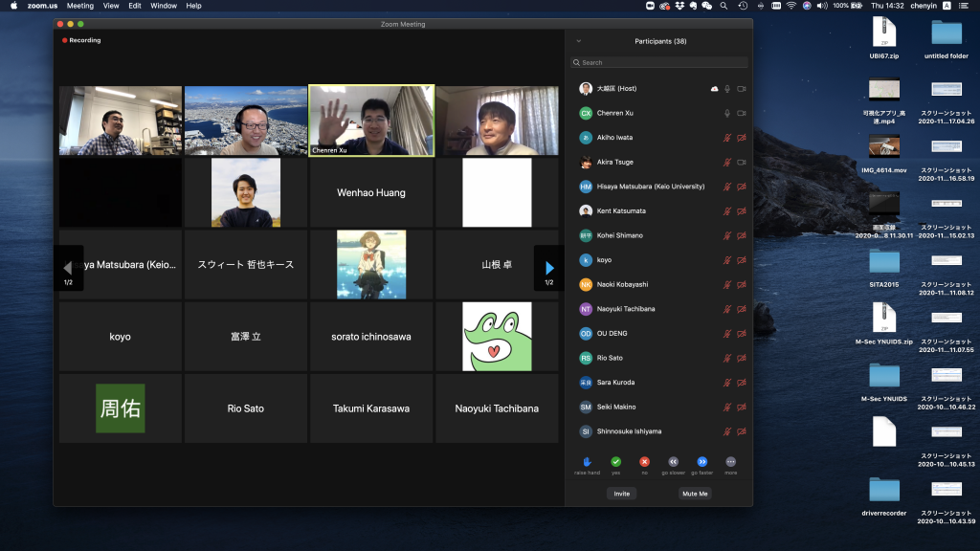Click the raise hand icon

(x=587, y=462)
